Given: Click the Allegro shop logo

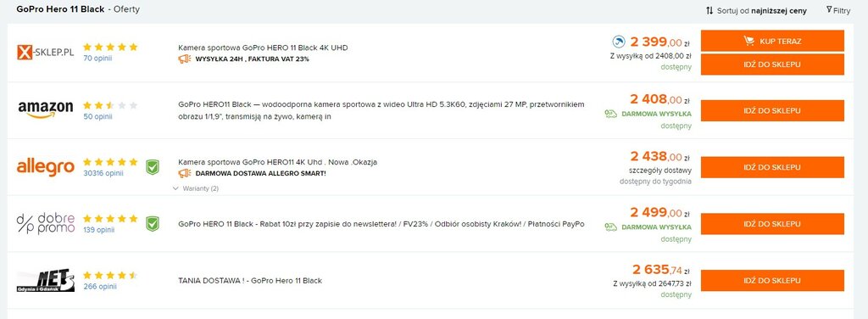Looking at the screenshot, I should (46, 166).
